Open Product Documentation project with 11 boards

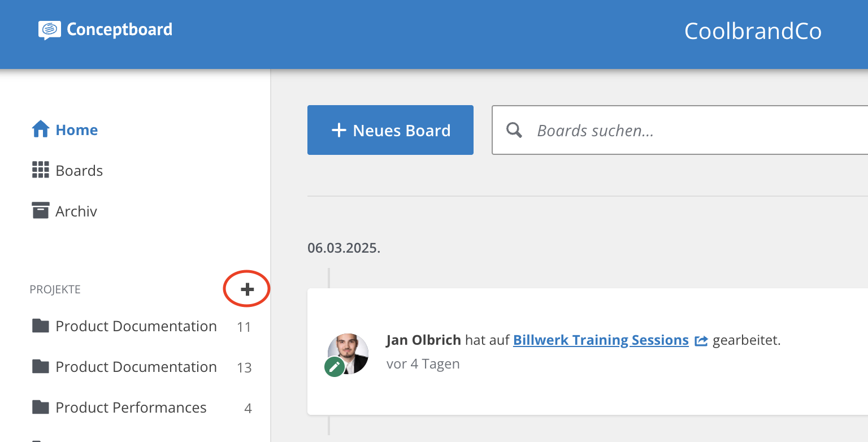[x=136, y=326]
